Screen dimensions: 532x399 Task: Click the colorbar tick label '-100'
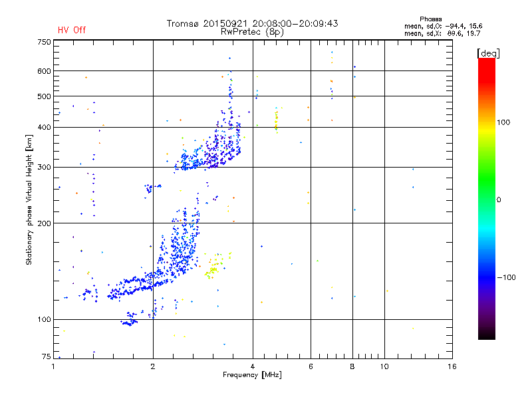(x=506, y=277)
